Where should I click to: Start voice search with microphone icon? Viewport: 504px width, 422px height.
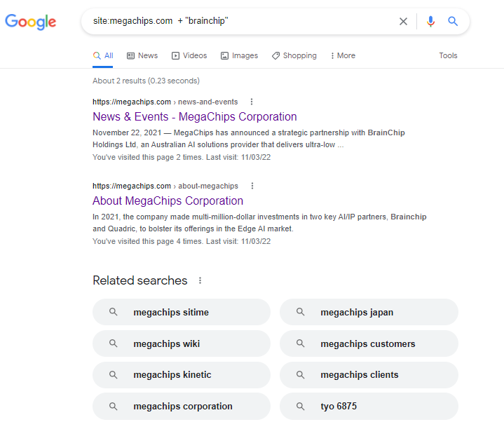click(430, 21)
